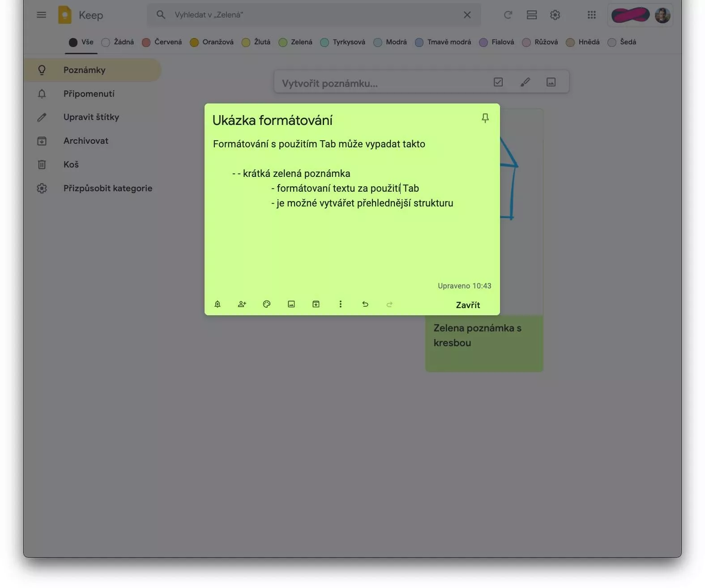Open Koš in the sidebar
The width and height of the screenshot is (705, 588).
click(92, 165)
